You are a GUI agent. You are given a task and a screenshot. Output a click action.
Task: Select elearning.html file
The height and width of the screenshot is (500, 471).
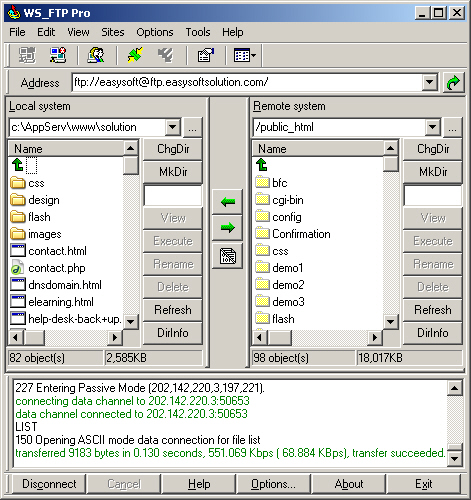point(52,302)
